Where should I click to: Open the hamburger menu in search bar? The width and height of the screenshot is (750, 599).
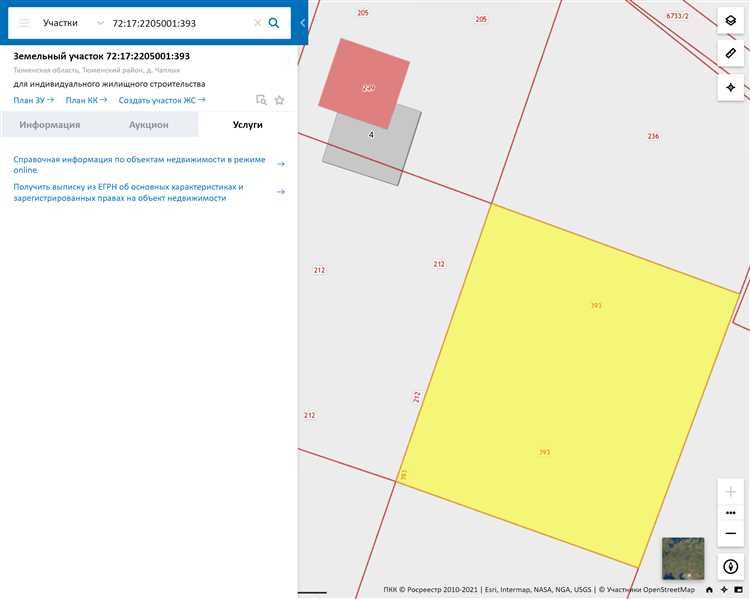click(x=24, y=22)
